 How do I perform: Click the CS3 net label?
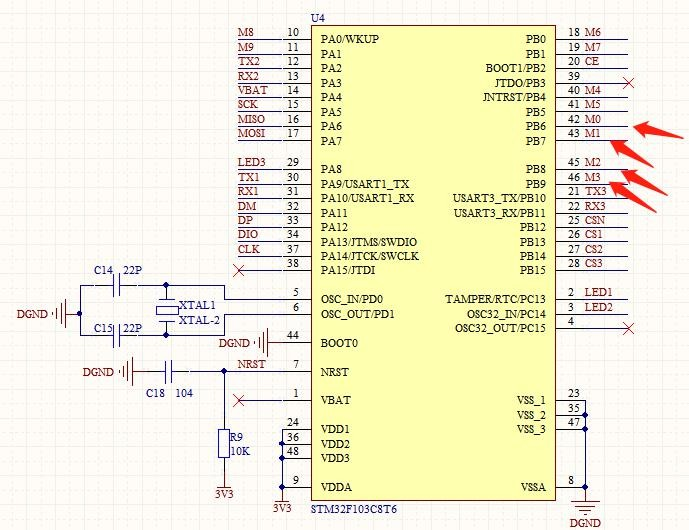coord(594,263)
